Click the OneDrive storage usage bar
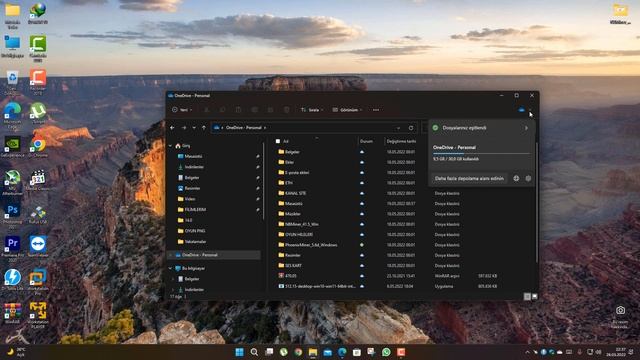The height and width of the screenshot is (360, 640). pos(481,154)
